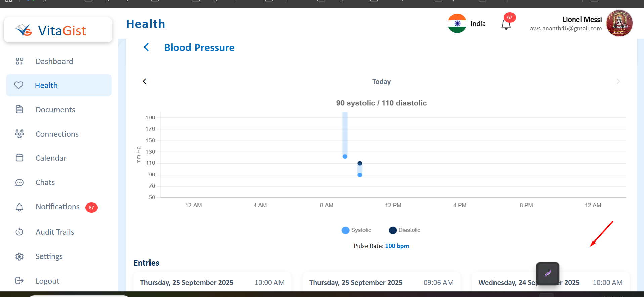Click the Documents file icon

pyautogui.click(x=19, y=109)
